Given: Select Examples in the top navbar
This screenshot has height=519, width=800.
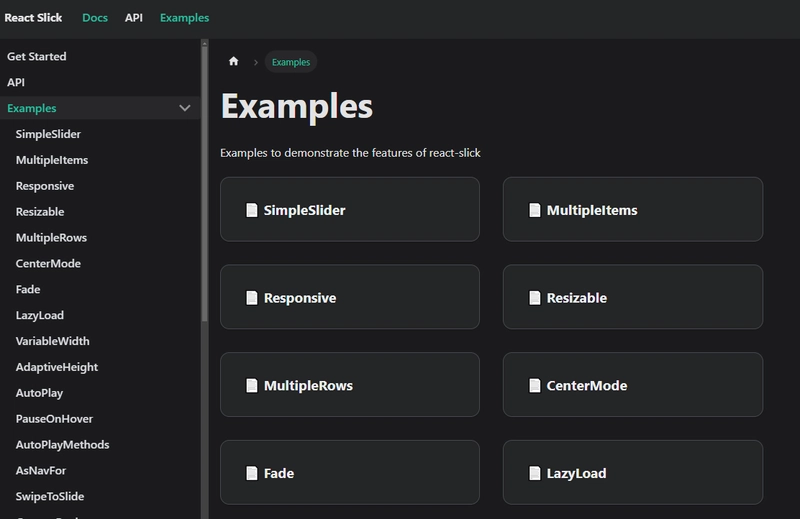Looking at the screenshot, I should coord(184,18).
